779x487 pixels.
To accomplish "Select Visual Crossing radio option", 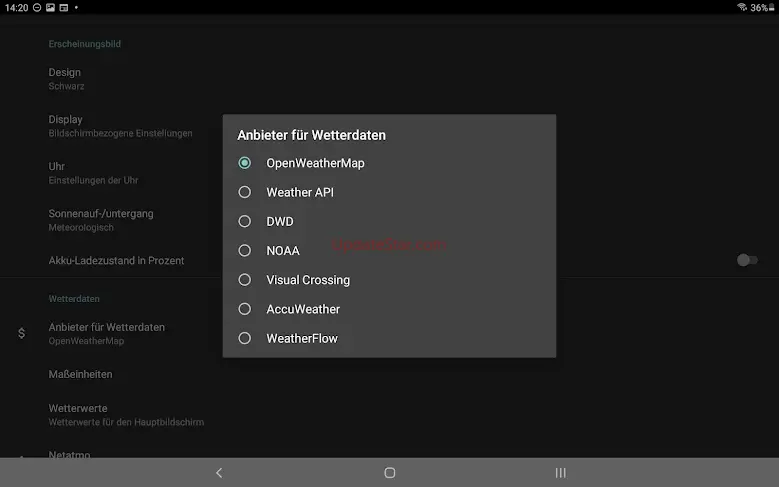I will click(x=245, y=280).
